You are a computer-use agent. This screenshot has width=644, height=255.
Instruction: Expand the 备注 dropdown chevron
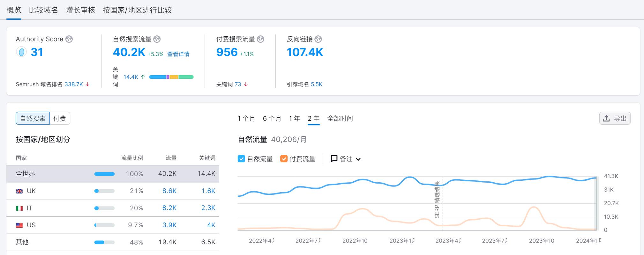point(358,159)
